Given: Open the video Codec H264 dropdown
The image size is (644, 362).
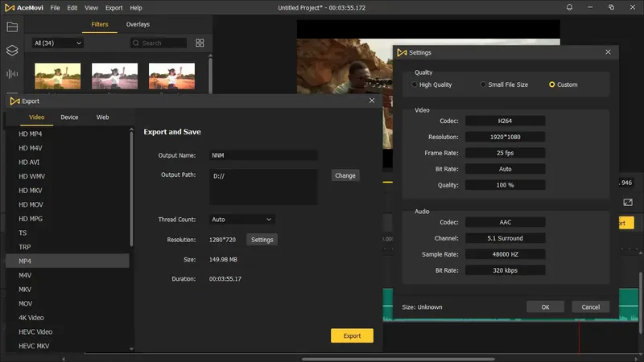Looking at the screenshot, I should [x=505, y=121].
